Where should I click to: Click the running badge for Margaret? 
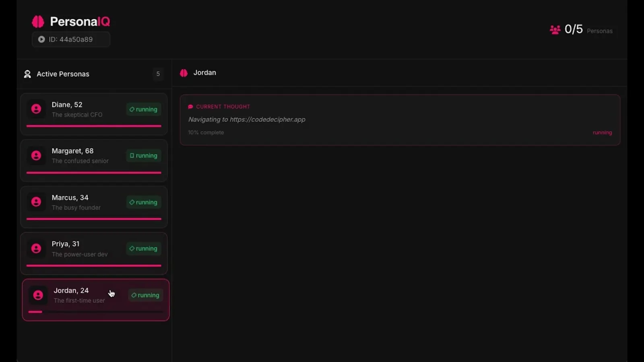pos(144,156)
